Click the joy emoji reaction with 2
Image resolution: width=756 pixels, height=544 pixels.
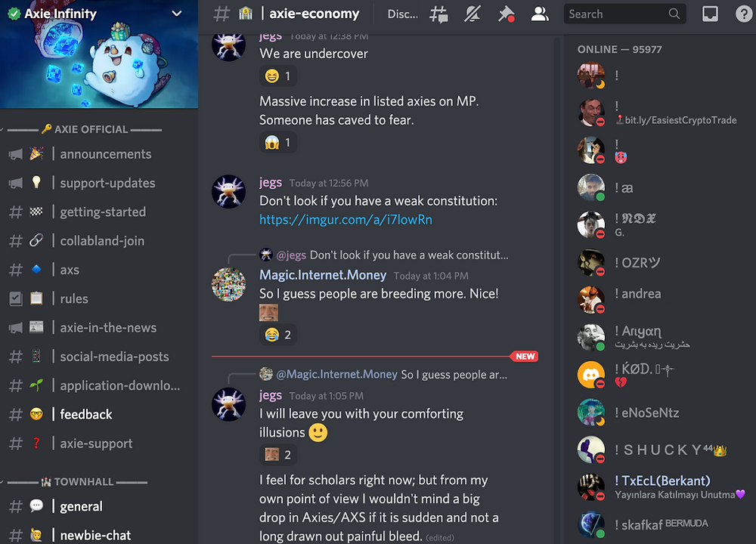pos(277,335)
